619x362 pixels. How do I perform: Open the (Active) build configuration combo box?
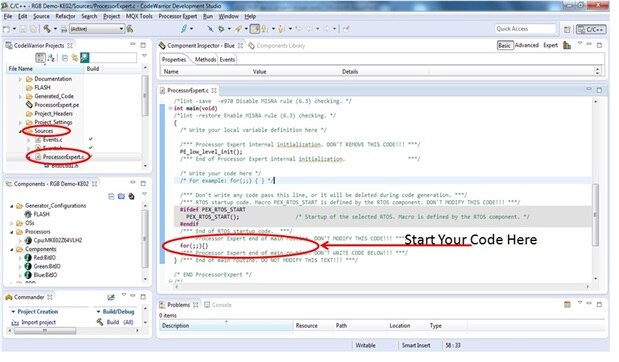click(x=97, y=29)
